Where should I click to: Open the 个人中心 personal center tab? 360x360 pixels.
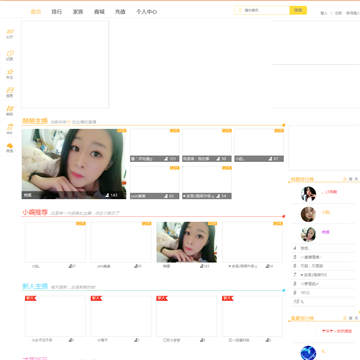click(147, 12)
